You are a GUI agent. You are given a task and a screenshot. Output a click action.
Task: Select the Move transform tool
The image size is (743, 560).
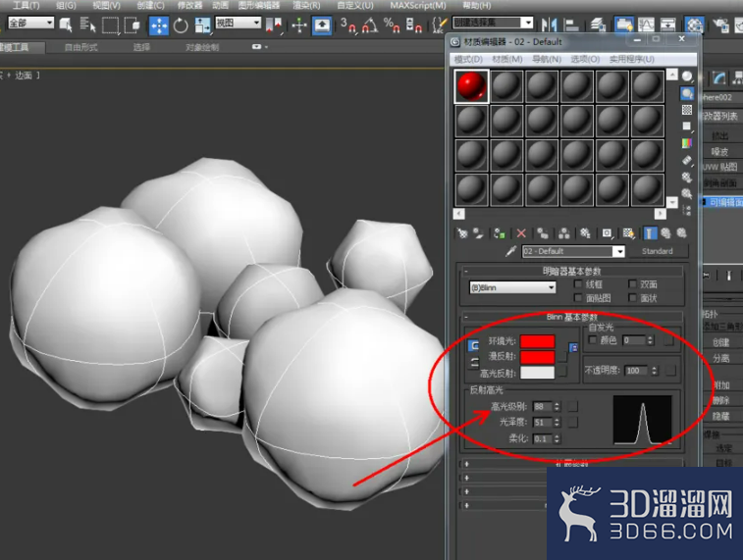[158, 25]
